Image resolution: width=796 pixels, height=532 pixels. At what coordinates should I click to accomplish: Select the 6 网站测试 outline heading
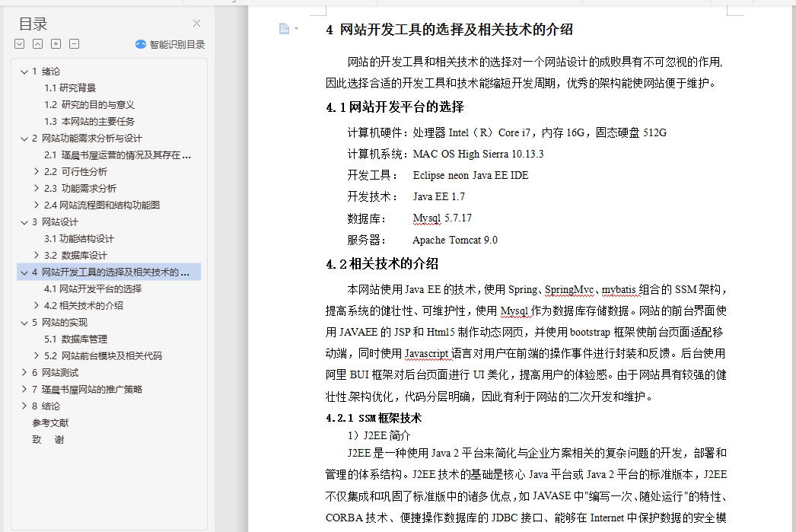coord(55,373)
